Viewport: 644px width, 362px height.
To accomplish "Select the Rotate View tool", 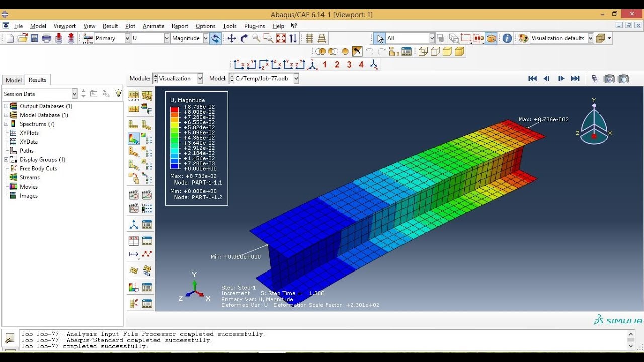I will (x=244, y=38).
